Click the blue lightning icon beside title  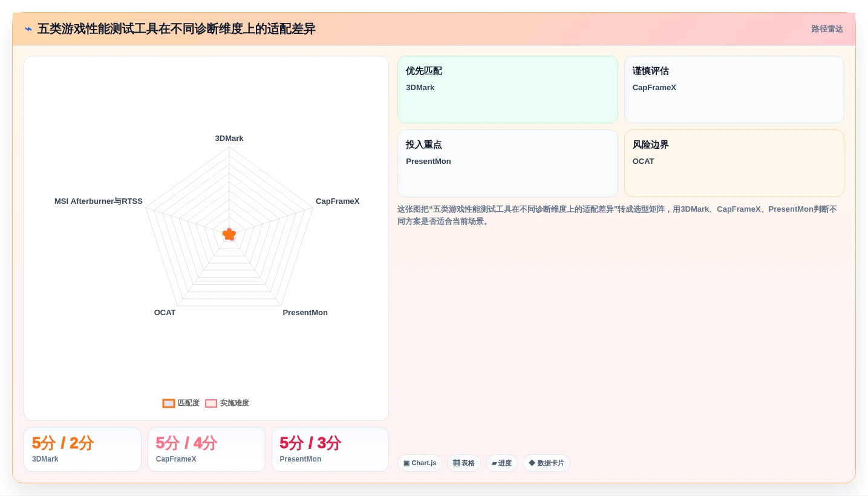point(28,29)
